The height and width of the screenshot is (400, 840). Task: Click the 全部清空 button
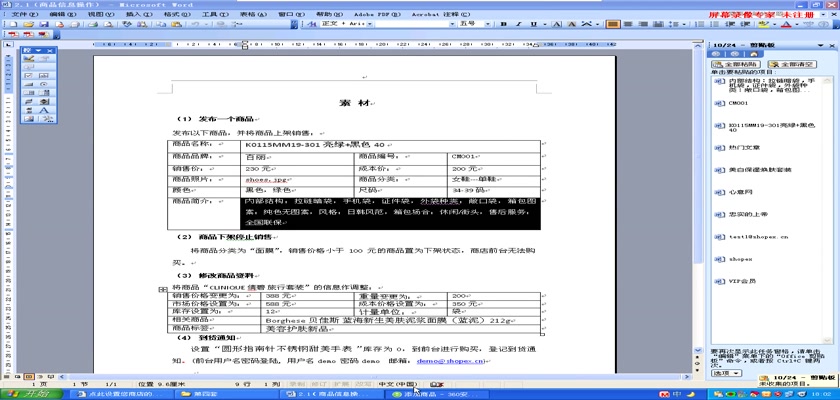click(792, 64)
